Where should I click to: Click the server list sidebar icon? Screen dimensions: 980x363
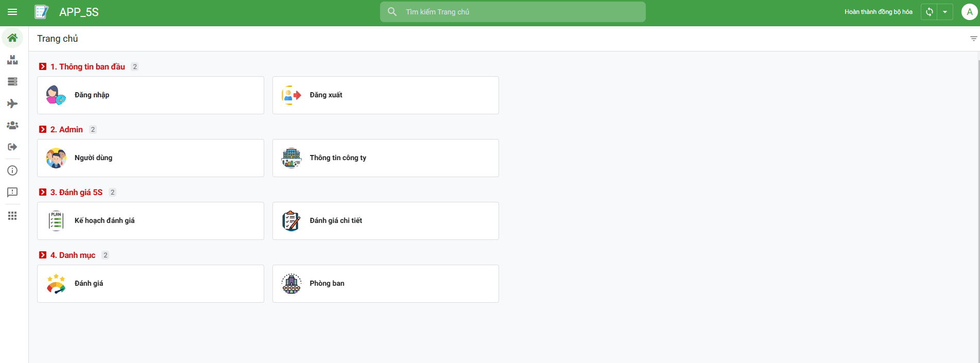[x=12, y=82]
